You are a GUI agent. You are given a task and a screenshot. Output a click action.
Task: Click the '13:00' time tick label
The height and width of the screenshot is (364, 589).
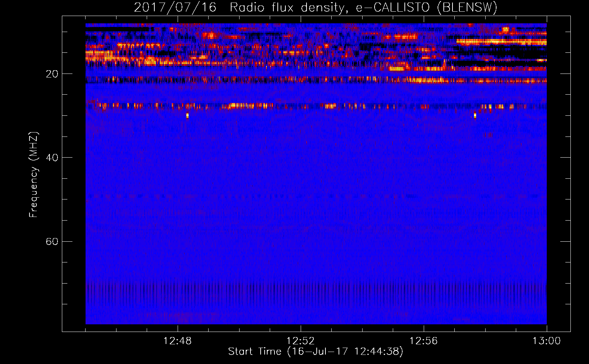click(x=547, y=341)
